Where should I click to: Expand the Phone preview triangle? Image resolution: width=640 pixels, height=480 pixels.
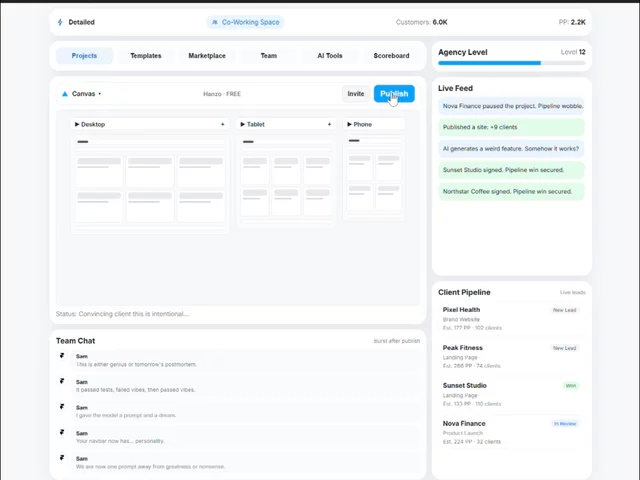(x=349, y=124)
